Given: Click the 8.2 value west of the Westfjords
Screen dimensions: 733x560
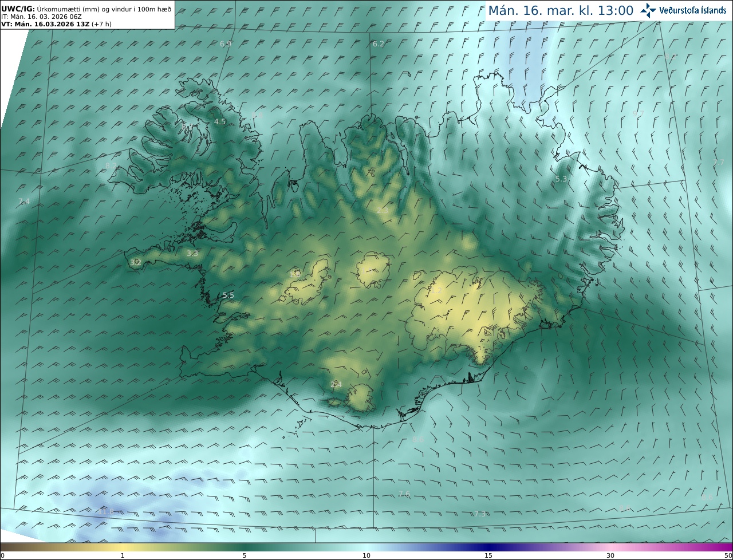Looking at the screenshot, I should tap(111, 166).
